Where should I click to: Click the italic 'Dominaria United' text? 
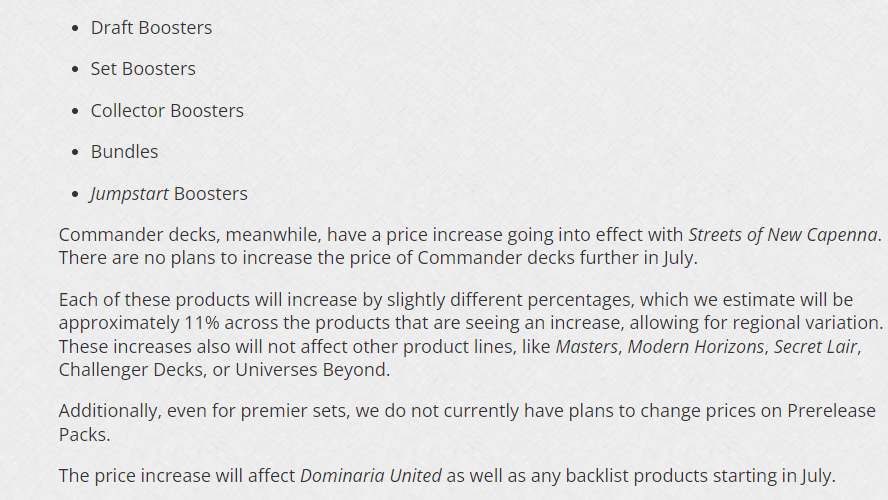(371, 476)
